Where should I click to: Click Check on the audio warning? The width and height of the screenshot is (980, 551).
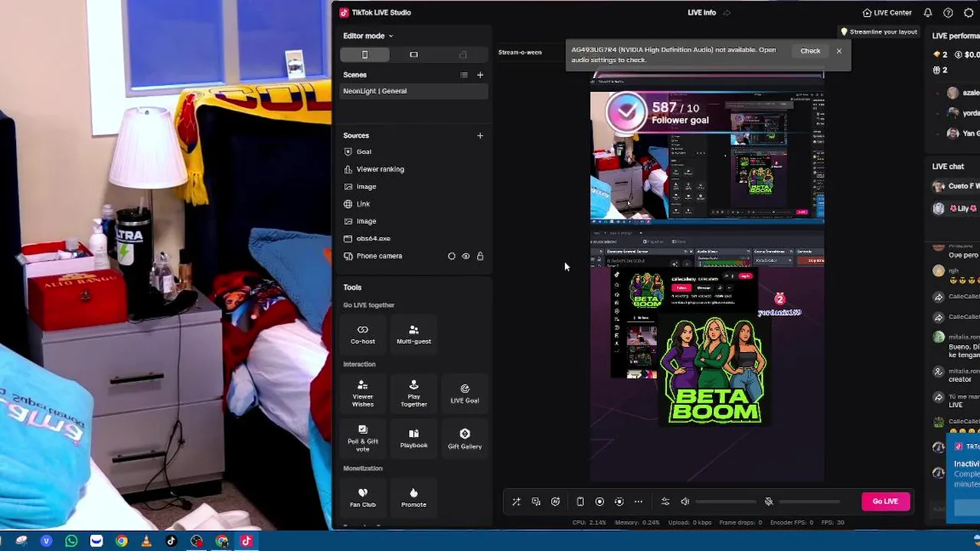[810, 51]
